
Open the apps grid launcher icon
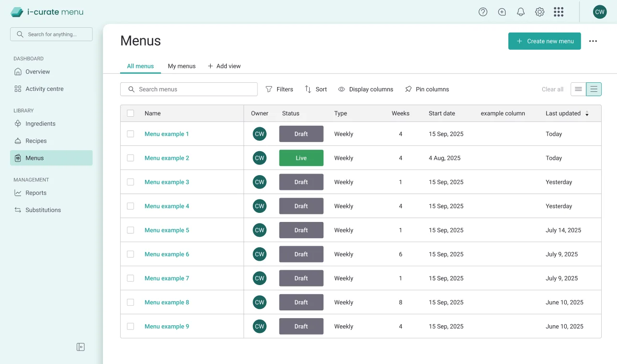pos(559,12)
